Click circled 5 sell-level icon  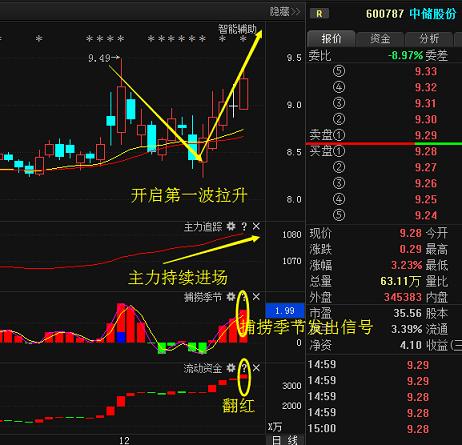pos(339,71)
